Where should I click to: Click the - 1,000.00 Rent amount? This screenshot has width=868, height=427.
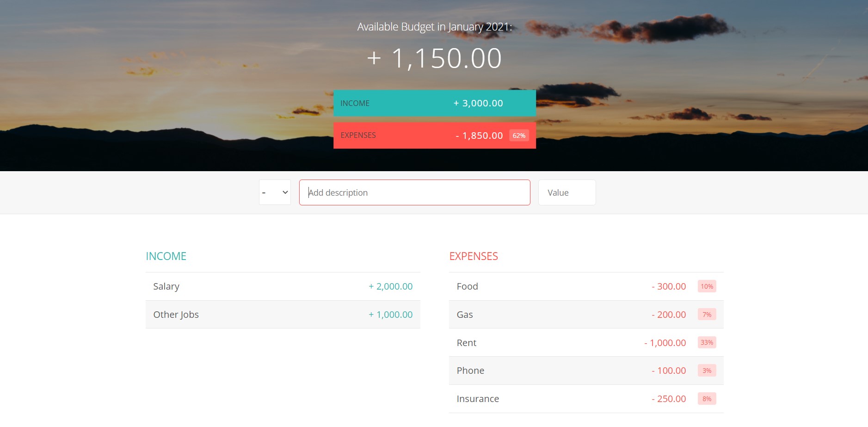(x=665, y=343)
